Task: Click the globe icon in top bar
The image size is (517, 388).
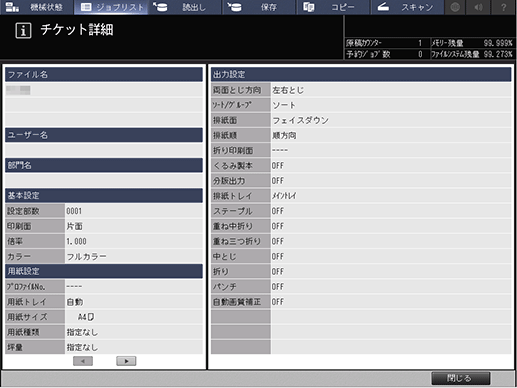Action: [455, 7]
